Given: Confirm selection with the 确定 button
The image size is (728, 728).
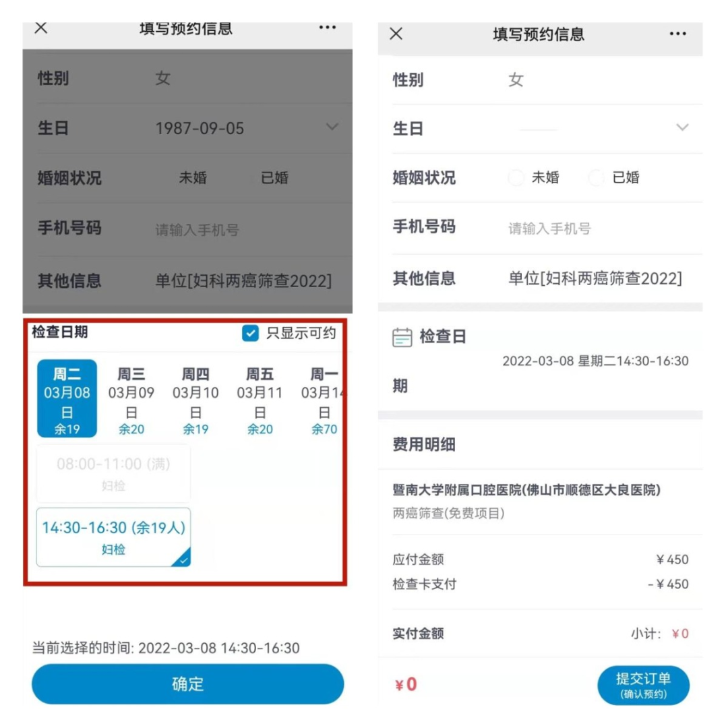Looking at the screenshot, I should 187,684.
